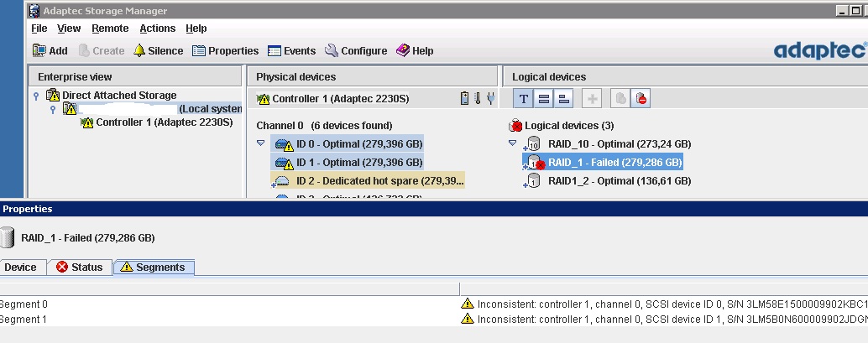Select Direct Attached Storage in Enterprise view
This screenshot has height=343, width=868.
click(x=119, y=95)
